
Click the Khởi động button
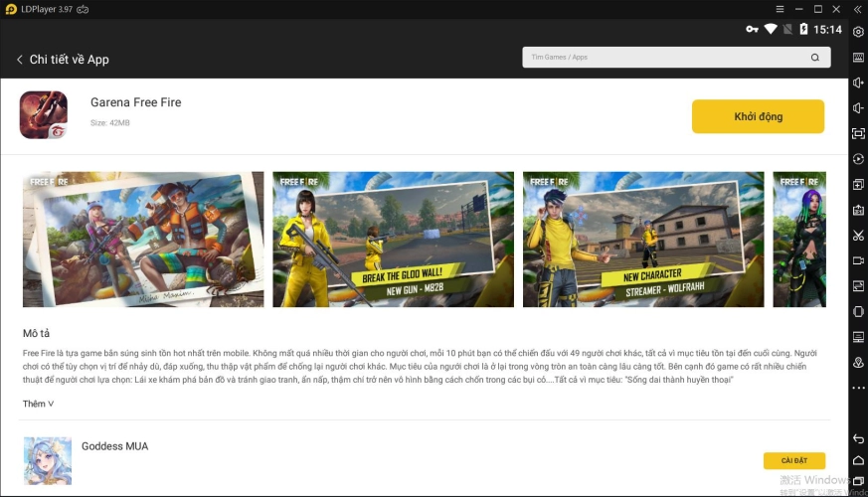click(758, 116)
